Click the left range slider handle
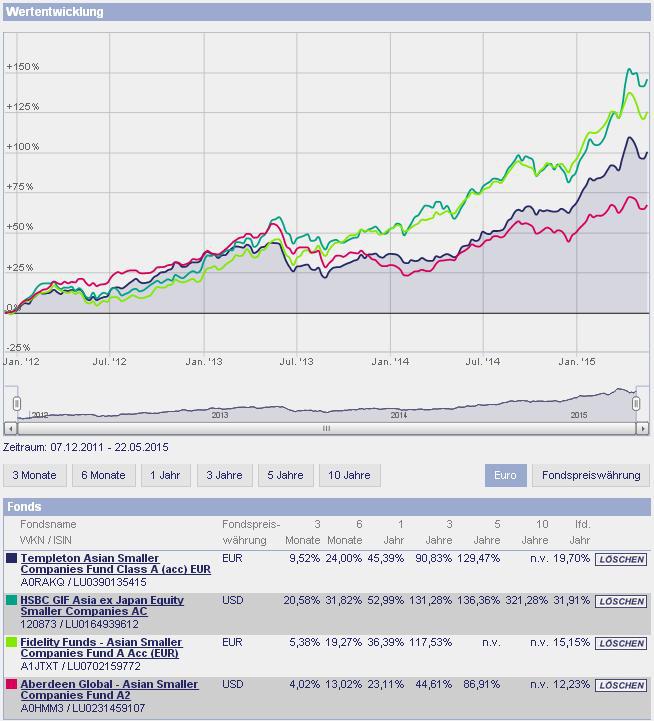The height and width of the screenshot is (721, 654). point(17,404)
